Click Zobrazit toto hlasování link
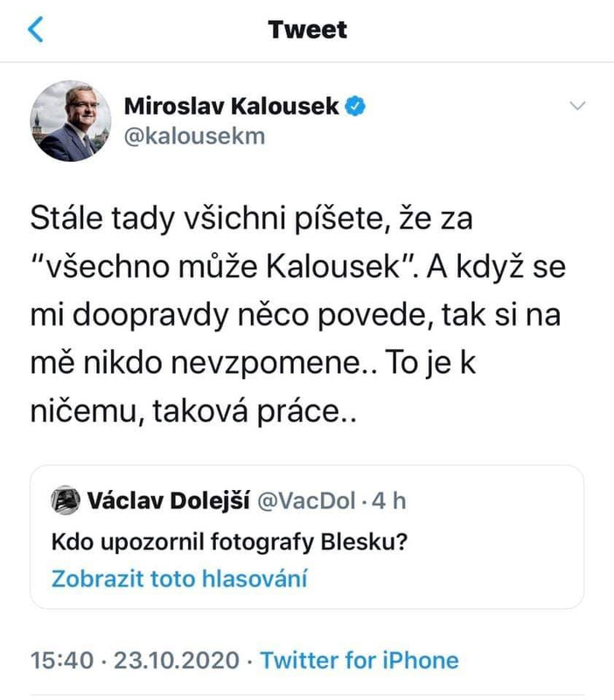 tap(179, 578)
